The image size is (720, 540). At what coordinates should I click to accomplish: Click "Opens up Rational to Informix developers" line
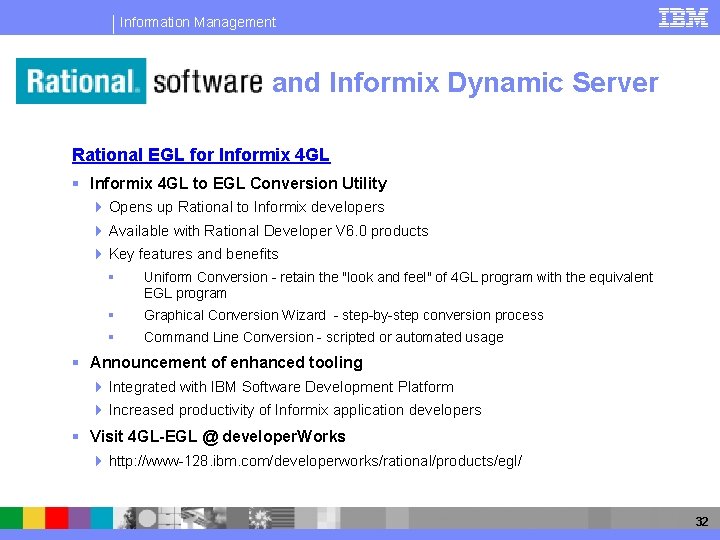247,207
